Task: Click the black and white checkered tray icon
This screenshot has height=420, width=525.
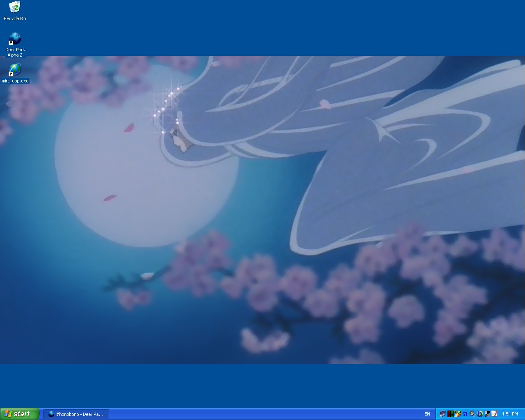Action: pos(487,414)
